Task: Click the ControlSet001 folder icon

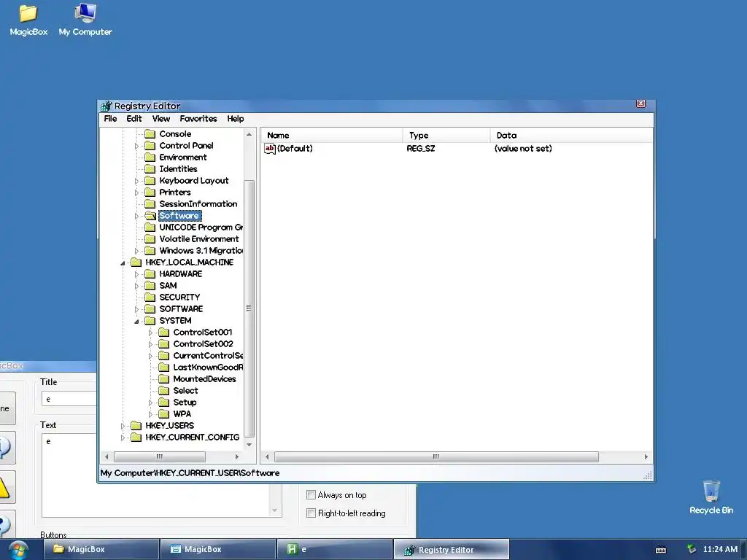Action: point(164,332)
